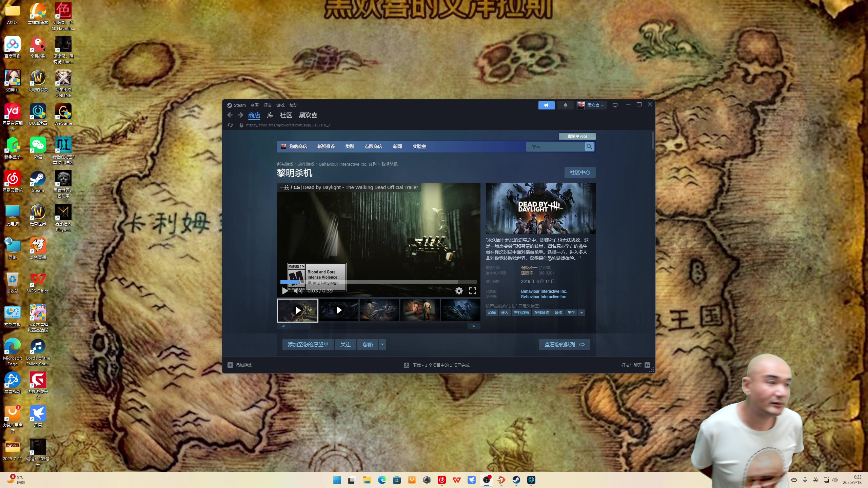Open 微信 desktop icon

pyautogui.click(x=38, y=148)
